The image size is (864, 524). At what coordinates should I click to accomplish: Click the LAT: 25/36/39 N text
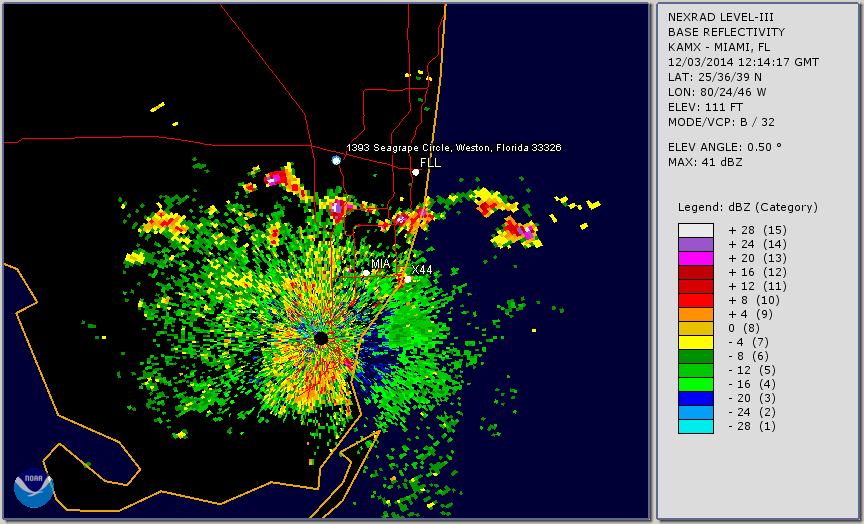pos(715,77)
